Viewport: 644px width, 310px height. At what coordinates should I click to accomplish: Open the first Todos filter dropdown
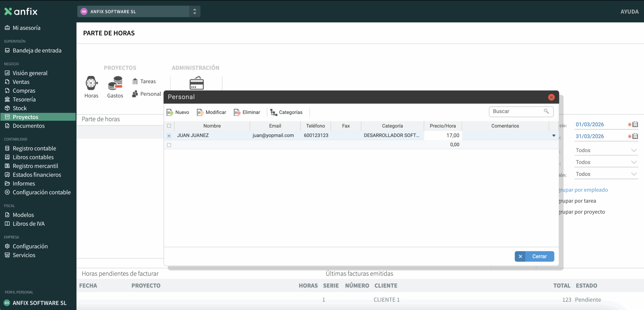click(x=606, y=150)
